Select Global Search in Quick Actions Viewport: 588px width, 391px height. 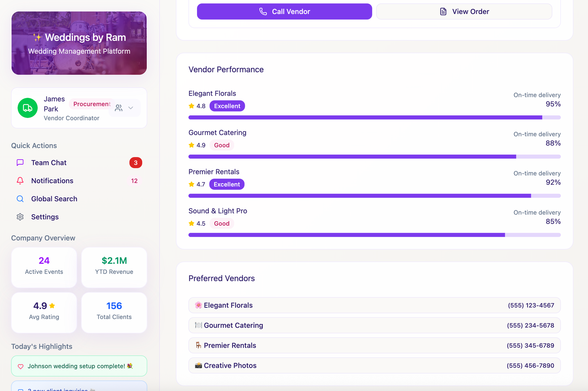[54, 199]
